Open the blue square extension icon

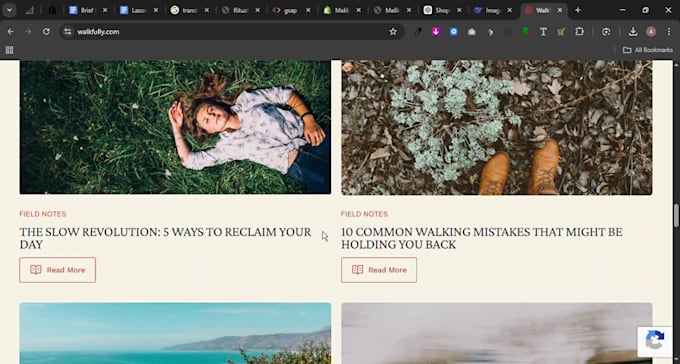(454, 32)
